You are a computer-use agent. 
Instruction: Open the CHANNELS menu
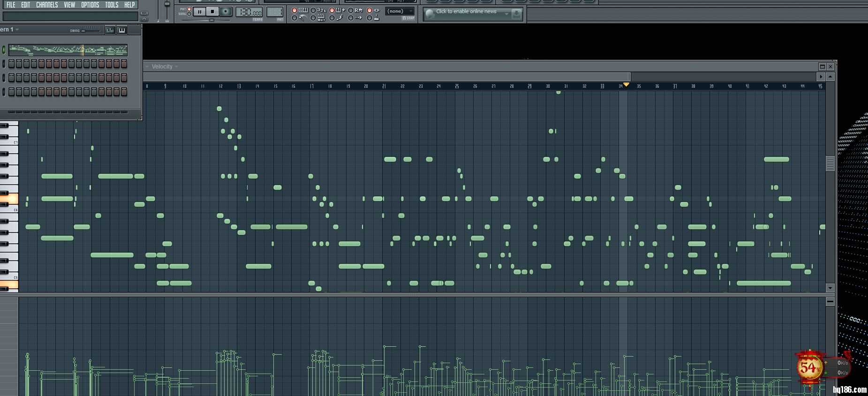pyautogui.click(x=47, y=5)
